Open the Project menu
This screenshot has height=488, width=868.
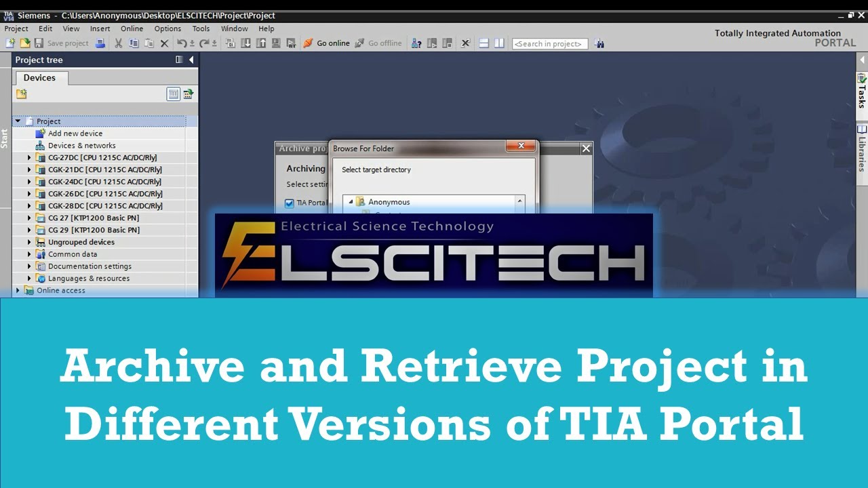pyautogui.click(x=16, y=28)
